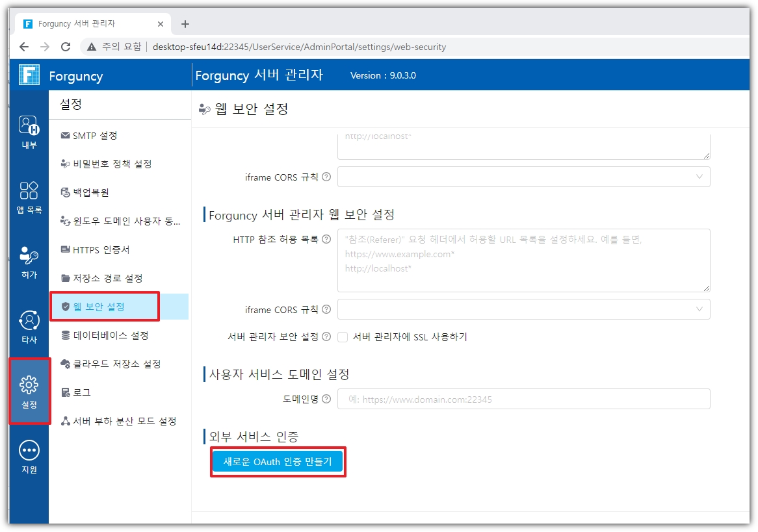
Task: Select SMTP 설정 menu item
Action: [95, 136]
